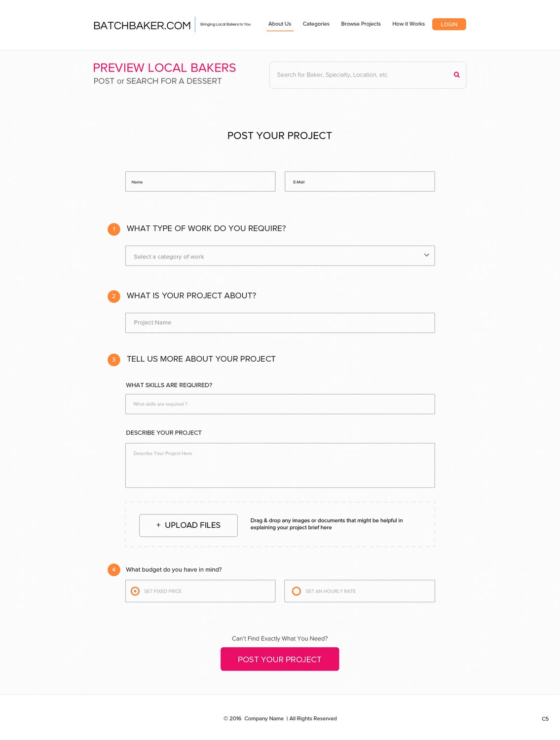Click the BATCHBAKER.COM logo
Image resolution: width=560 pixels, height=740 pixels.
tap(142, 25)
